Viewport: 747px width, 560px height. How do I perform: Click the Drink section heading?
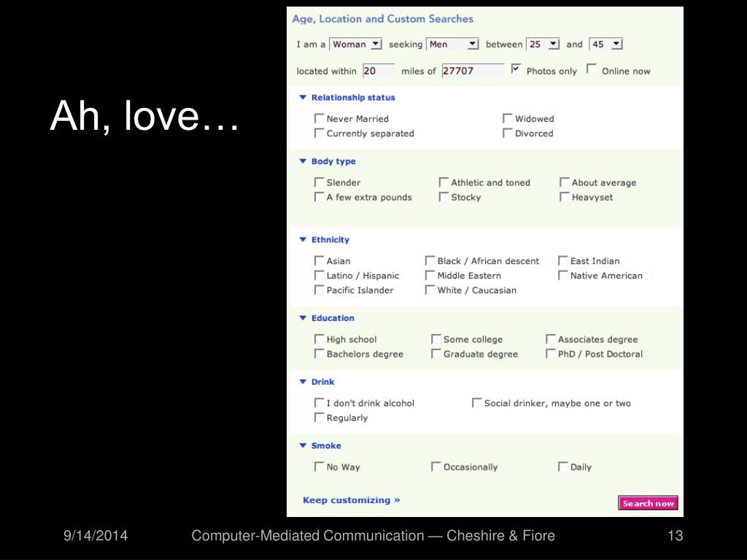[322, 381]
